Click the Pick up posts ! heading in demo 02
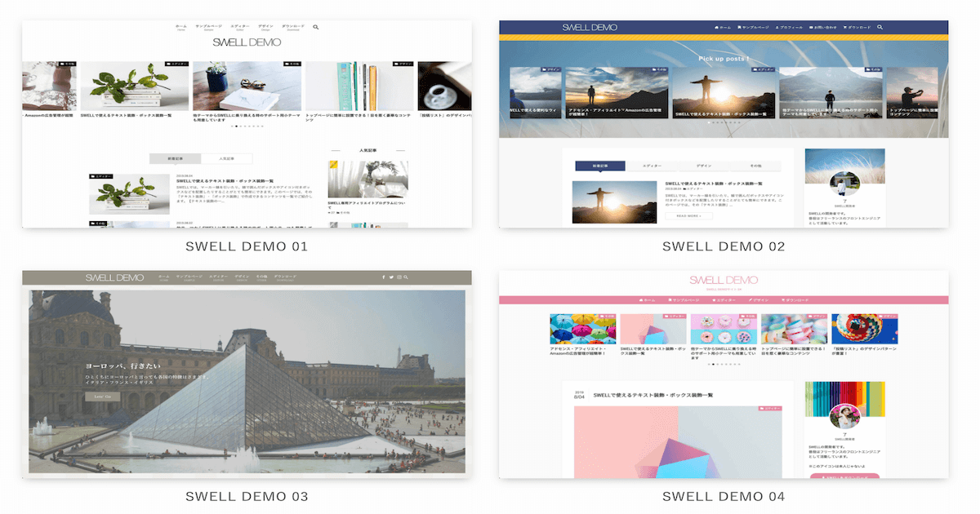 click(x=724, y=59)
